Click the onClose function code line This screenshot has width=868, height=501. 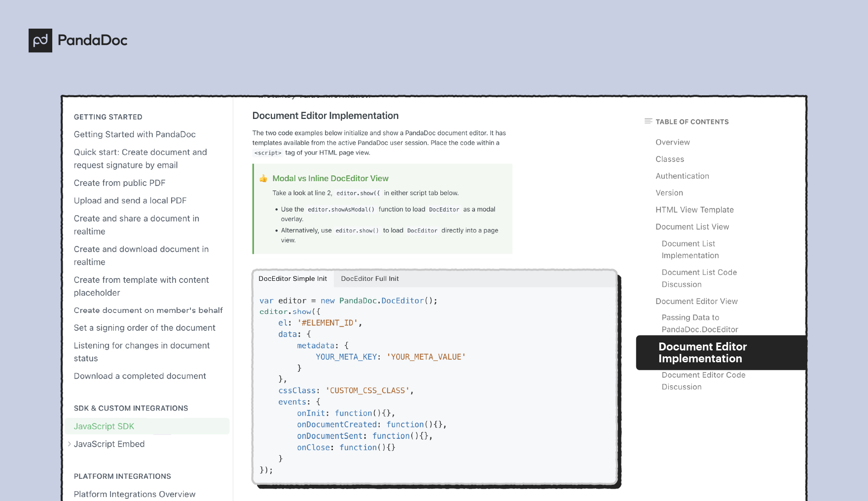coord(346,447)
